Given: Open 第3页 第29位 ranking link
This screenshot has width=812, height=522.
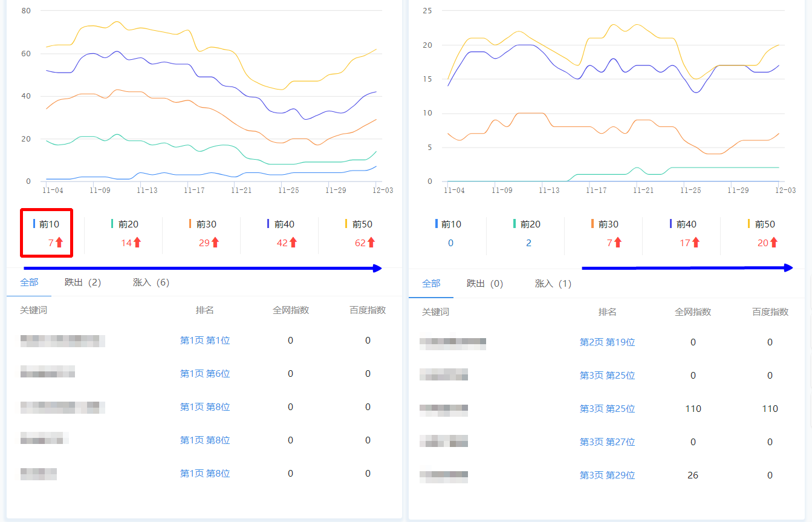Looking at the screenshot, I should click(x=607, y=475).
